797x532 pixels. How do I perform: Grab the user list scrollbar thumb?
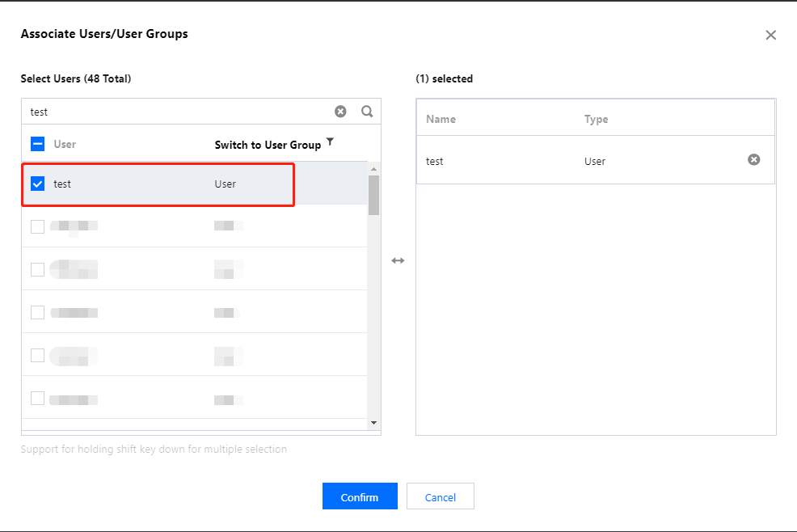373,195
